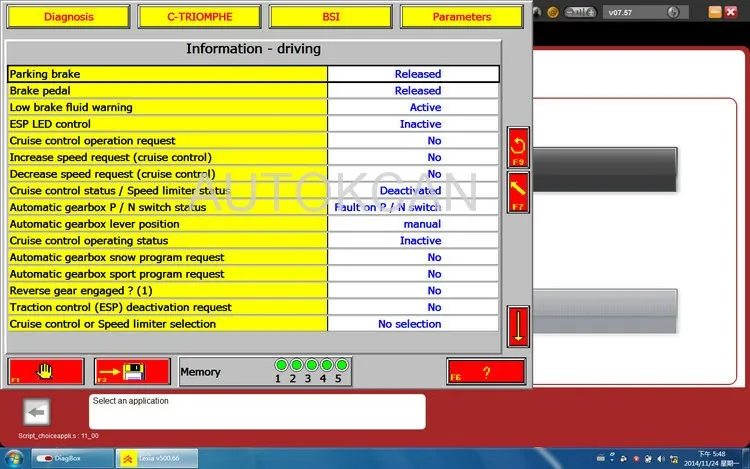Screen dimensions: 750x469
Task: Open the Diagnosis tab
Action: pos(68,17)
